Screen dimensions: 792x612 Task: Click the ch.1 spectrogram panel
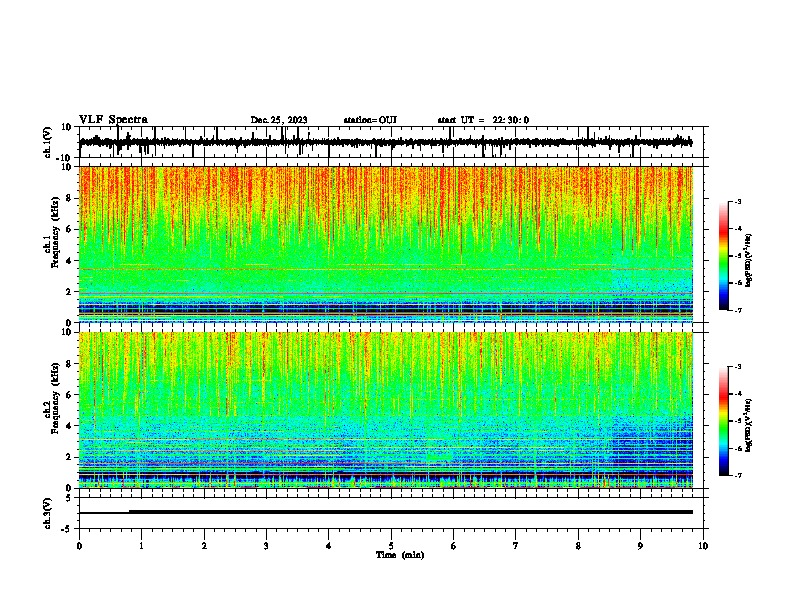point(386,244)
